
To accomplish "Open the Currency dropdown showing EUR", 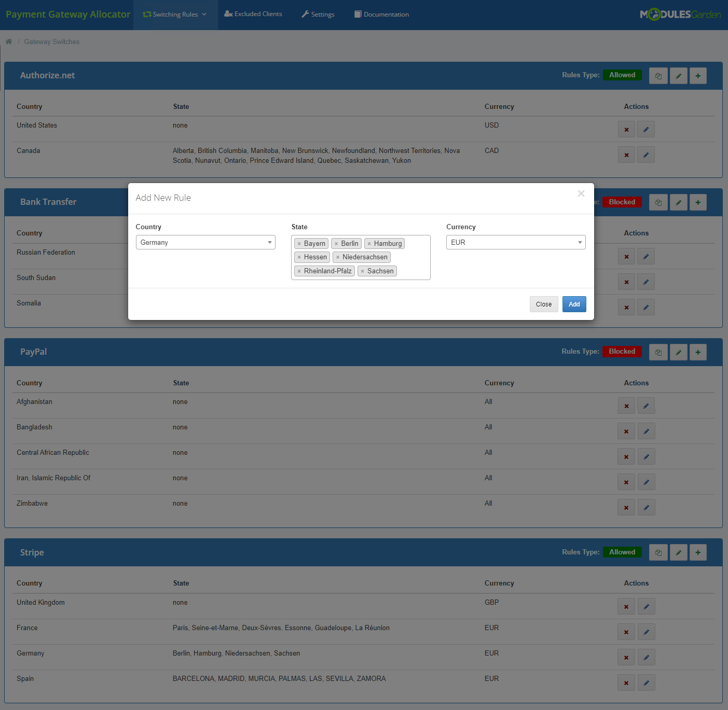I will coord(515,242).
